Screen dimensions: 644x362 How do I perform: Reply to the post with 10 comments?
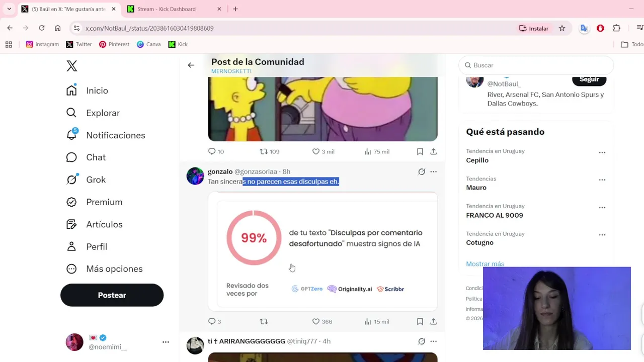[x=216, y=151]
